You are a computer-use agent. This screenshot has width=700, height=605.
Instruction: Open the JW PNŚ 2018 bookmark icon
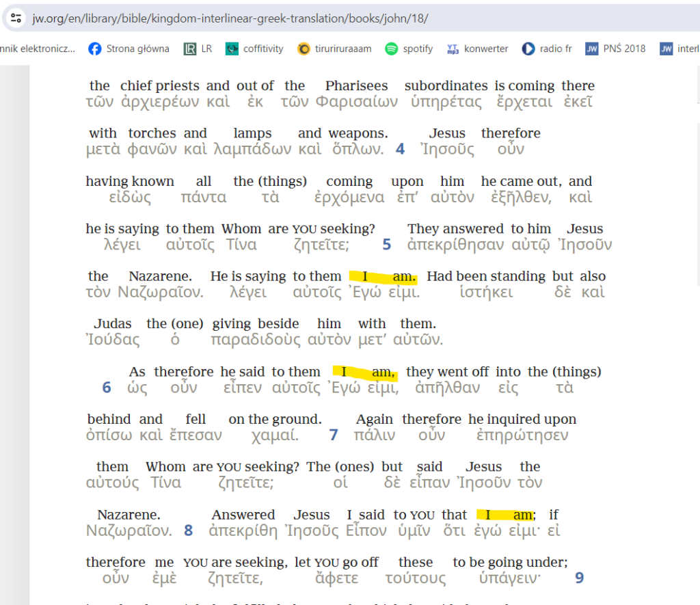pyautogui.click(x=592, y=49)
